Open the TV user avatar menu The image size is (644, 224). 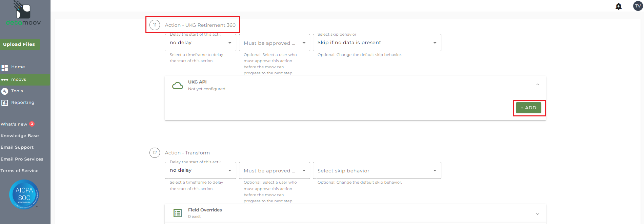pos(638,6)
